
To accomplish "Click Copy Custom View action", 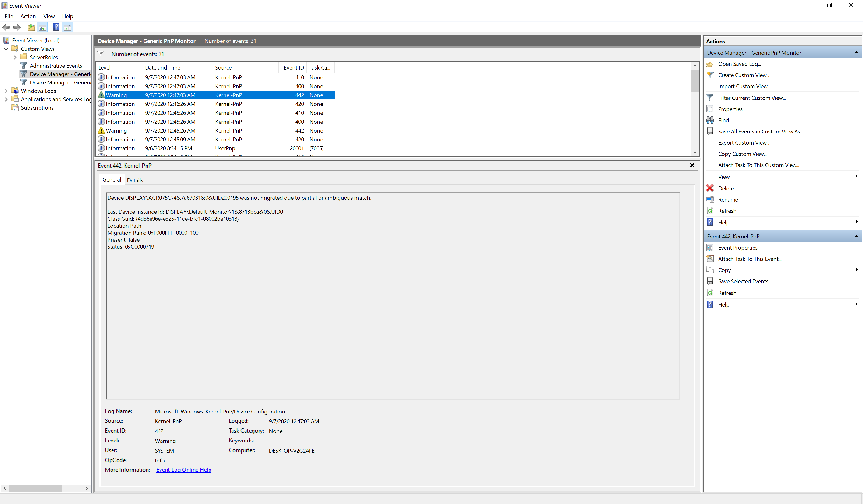I will (742, 154).
